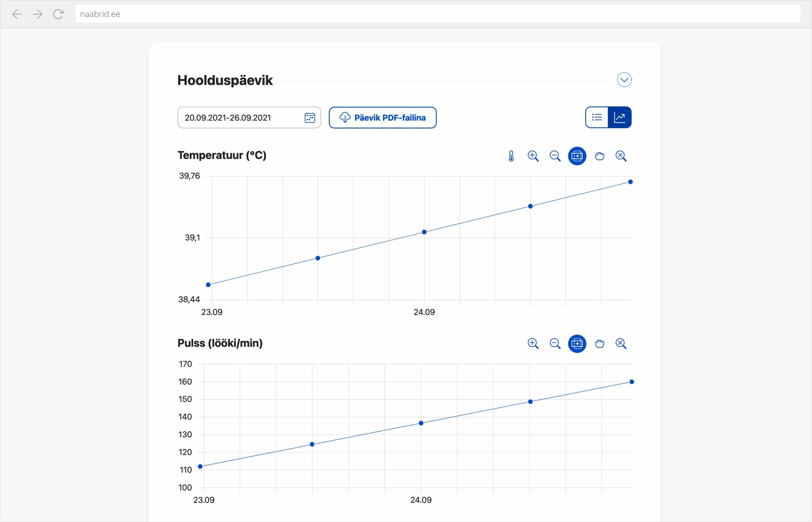This screenshot has height=522, width=812.
Task: Open the calendar date picker
Action: tap(310, 118)
